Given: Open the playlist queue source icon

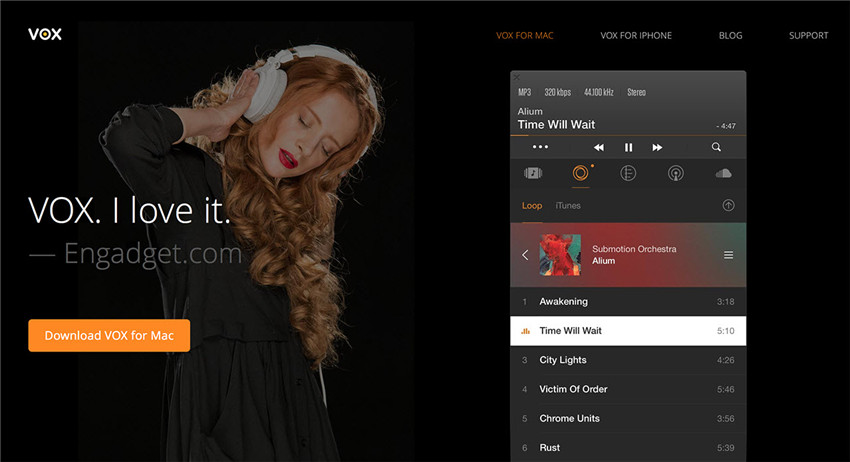Looking at the screenshot, I should point(628,173).
